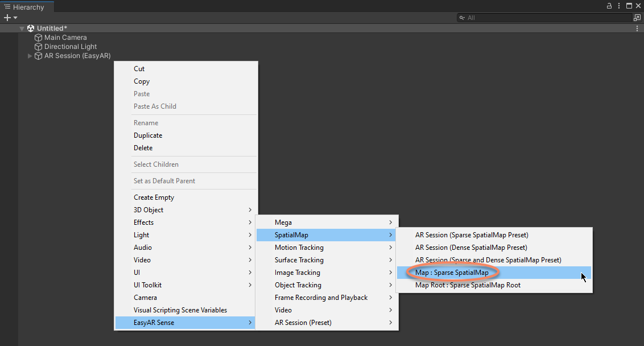Click the Hierarchy search field
Screen dimensions: 644x346
pos(546,18)
